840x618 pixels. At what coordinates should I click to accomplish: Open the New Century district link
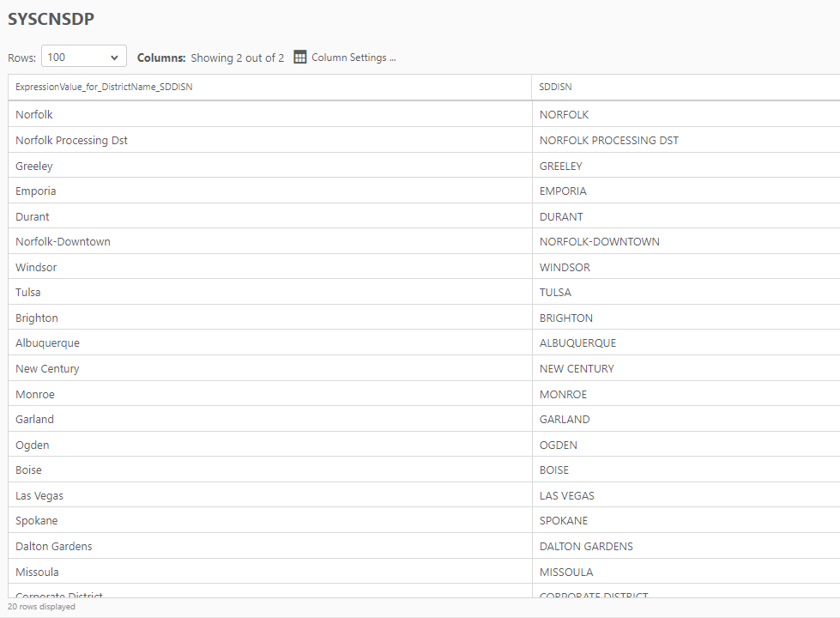(x=47, y=368)
